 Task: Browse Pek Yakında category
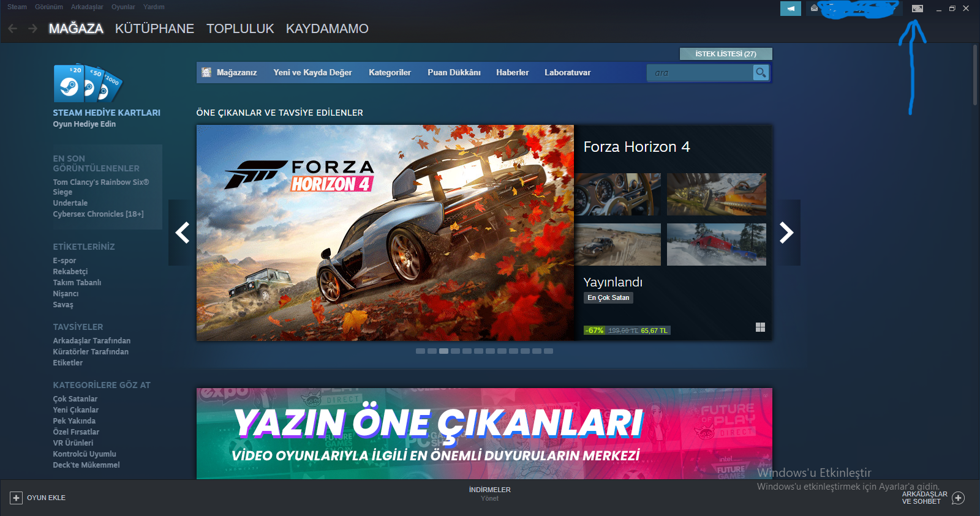74,421
